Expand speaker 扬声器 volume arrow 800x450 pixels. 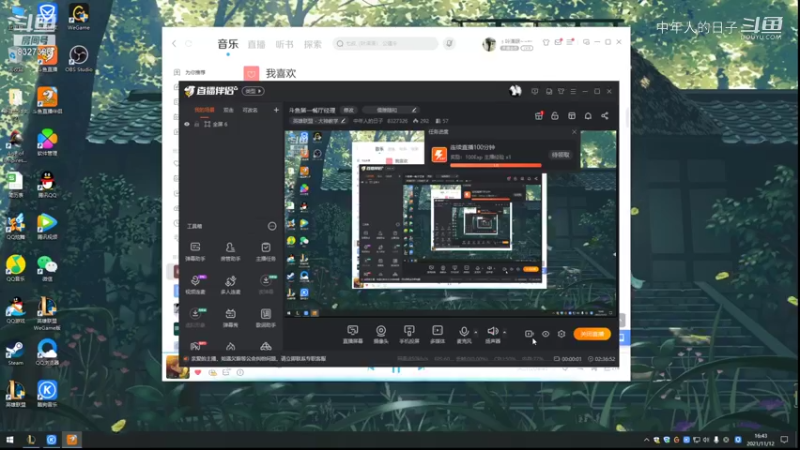click(x=505, y=332)
